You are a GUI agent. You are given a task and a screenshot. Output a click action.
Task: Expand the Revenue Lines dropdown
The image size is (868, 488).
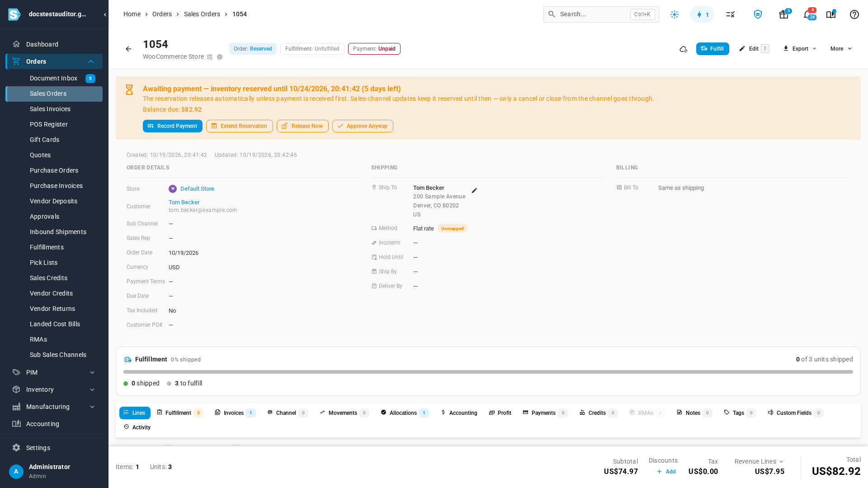759,461
